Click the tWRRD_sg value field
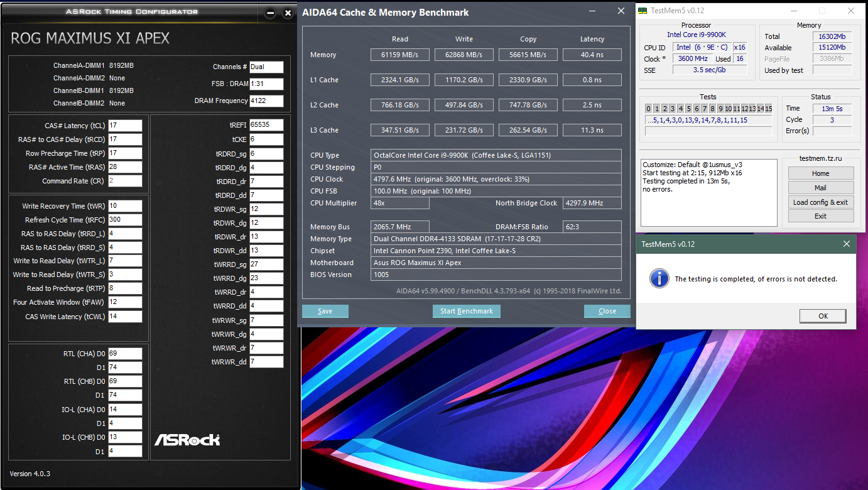868x490 pixels. [266, 264]
